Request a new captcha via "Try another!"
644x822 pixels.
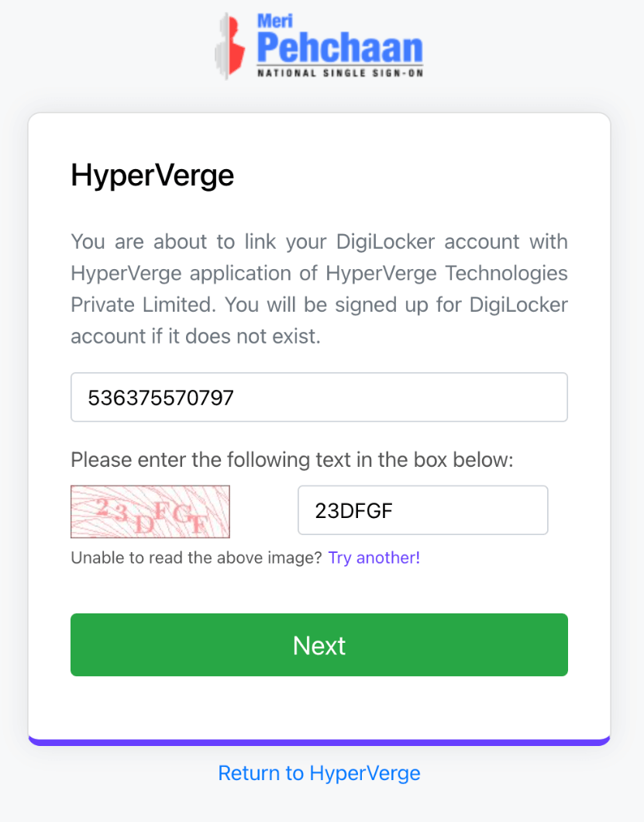point(374,558)
